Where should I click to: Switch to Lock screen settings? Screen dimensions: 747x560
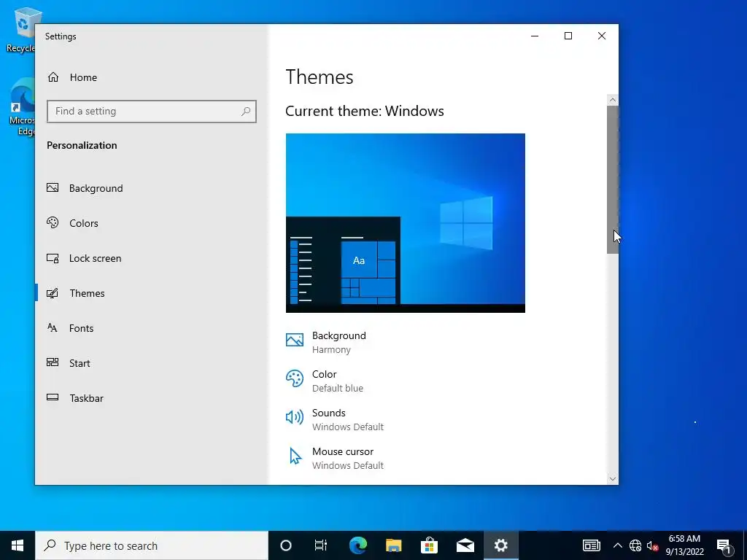point(84,258)
